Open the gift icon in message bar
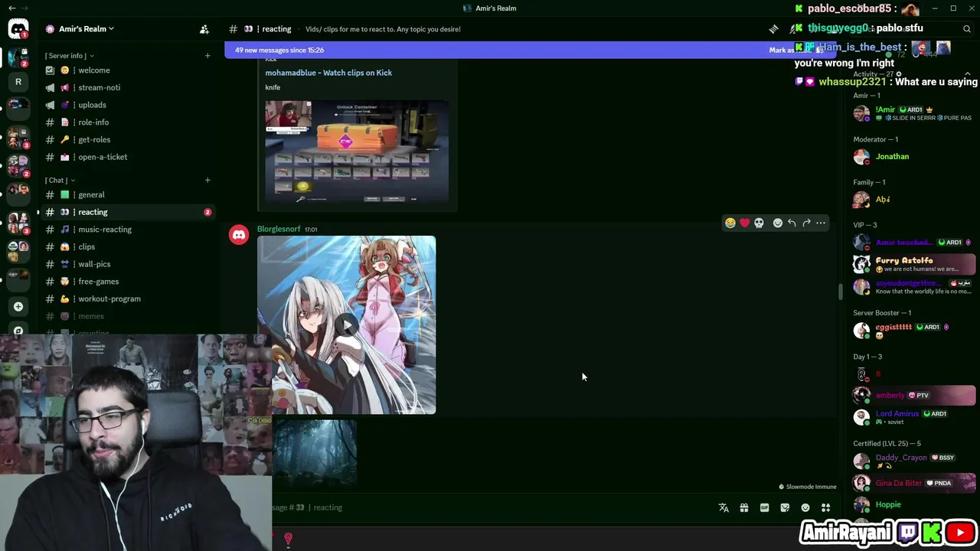This screenshot has height=551, width=980. point(744,507)
